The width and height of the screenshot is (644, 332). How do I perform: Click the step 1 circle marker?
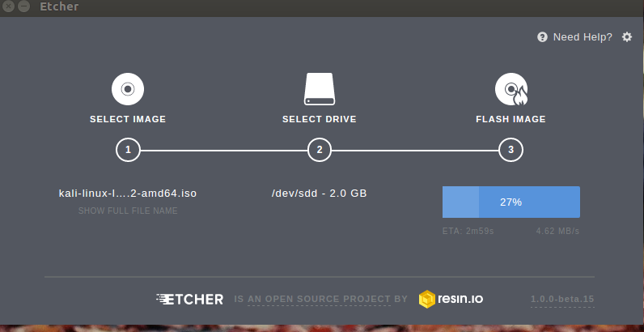tap(128, 150)
